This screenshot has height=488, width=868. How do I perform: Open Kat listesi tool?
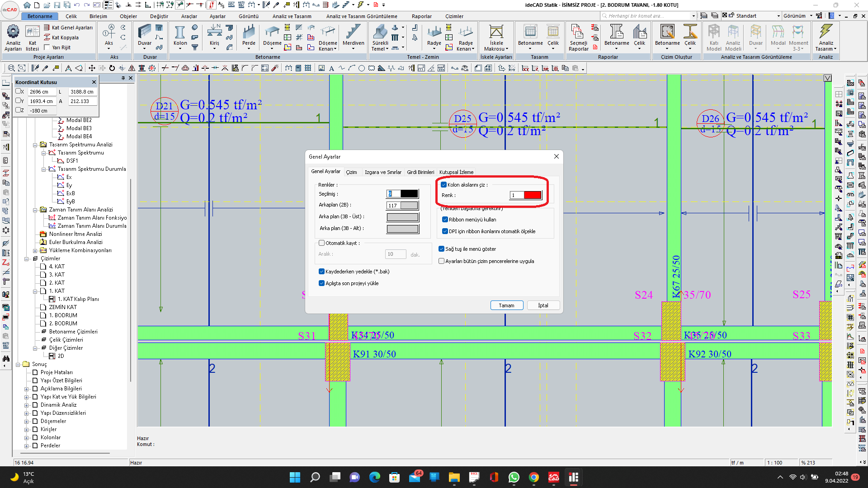[32, 37]
